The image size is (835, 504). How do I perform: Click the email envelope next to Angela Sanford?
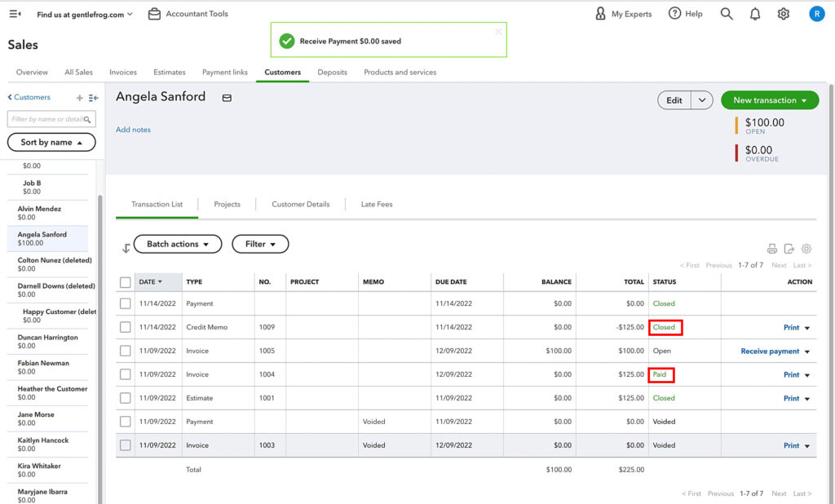226,96
